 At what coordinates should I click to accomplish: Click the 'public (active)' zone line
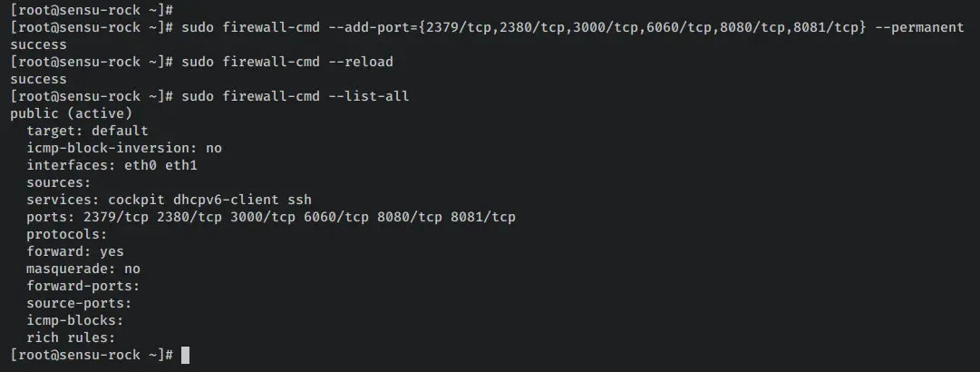tap(72, 113)
